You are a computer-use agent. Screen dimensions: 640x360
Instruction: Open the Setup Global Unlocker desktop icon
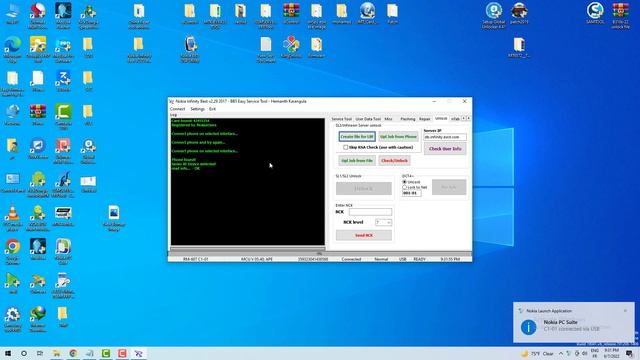click(x=493, y=16)
